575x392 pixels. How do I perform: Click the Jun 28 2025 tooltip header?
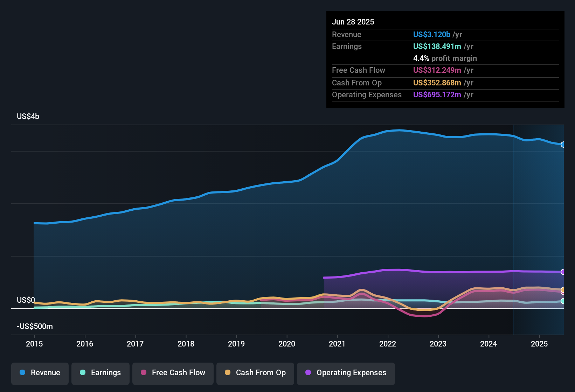click(353, 22)
